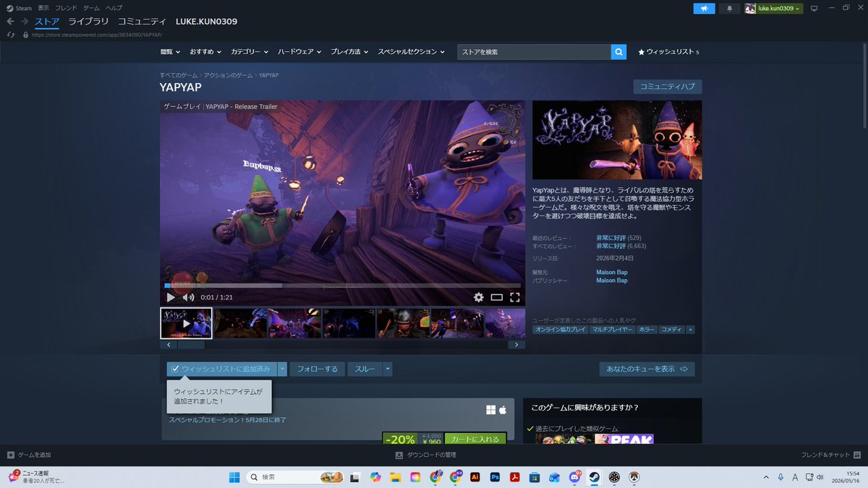The image size is (868, 488).
Task: Open the ハードウェア dropdown menu
Action: pos(299,52)
